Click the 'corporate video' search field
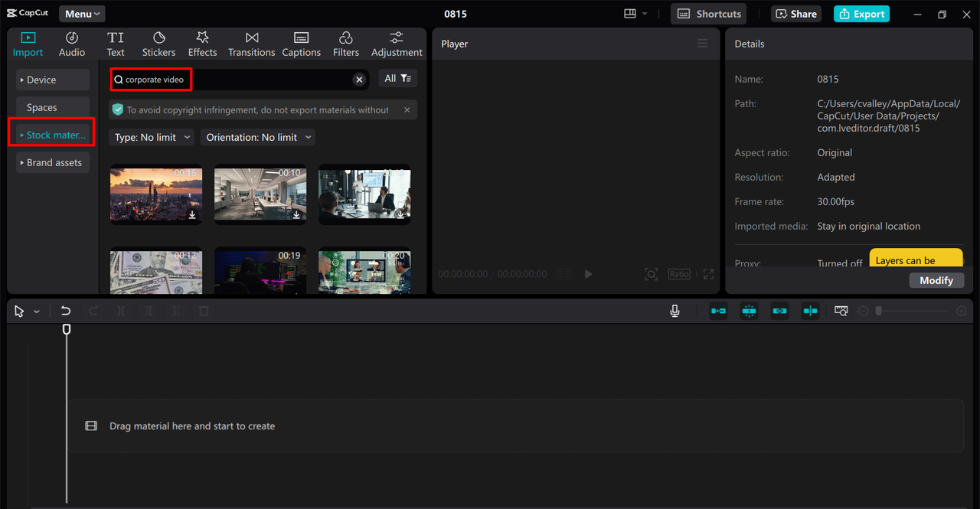The height and width of the screenshot is (509, 980). 239,80
